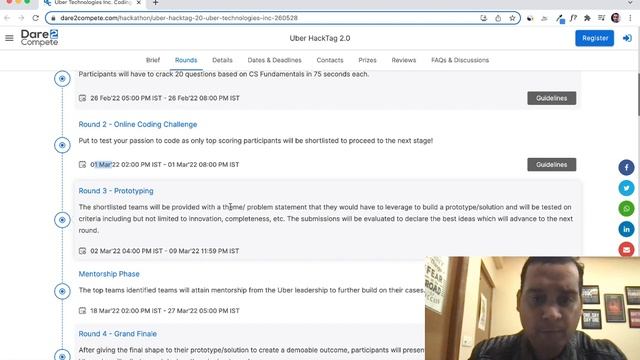The height and width of the screenshot is (360, 640).
Task: Open the hamburger menu icon
Action: [x=9, y=38]
